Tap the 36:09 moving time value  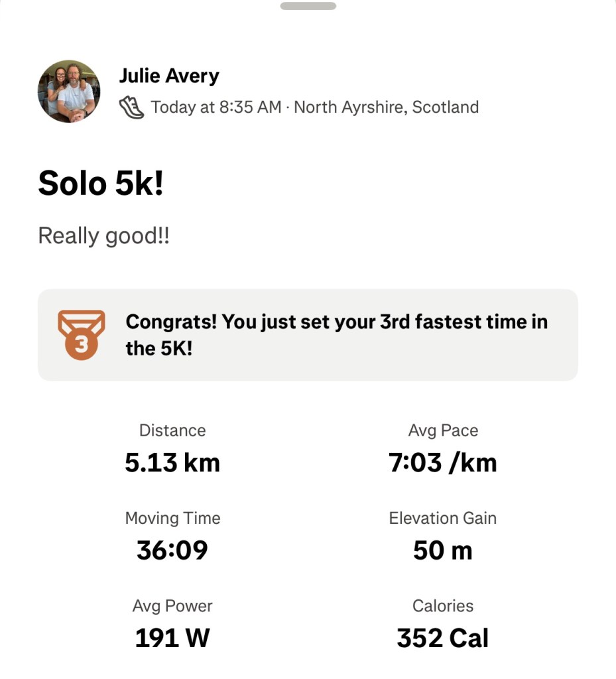click(x=172, y=550)
